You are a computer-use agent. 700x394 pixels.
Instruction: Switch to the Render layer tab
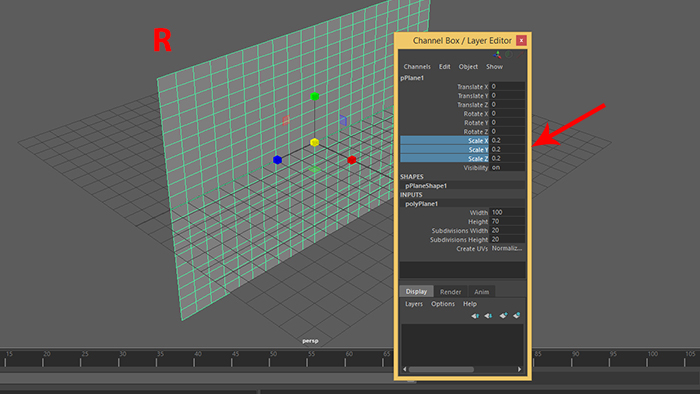pyautogui.click(x=450, y=292)
